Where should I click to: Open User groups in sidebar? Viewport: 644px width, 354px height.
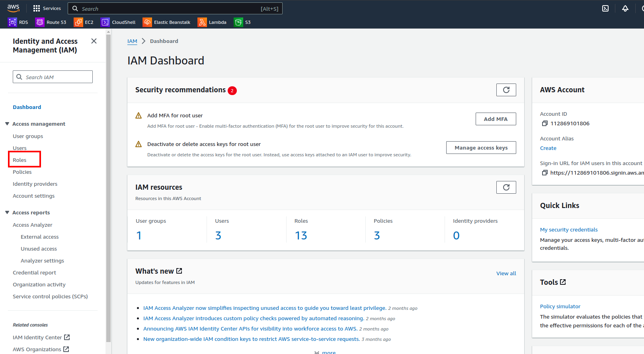click(28, 136)
